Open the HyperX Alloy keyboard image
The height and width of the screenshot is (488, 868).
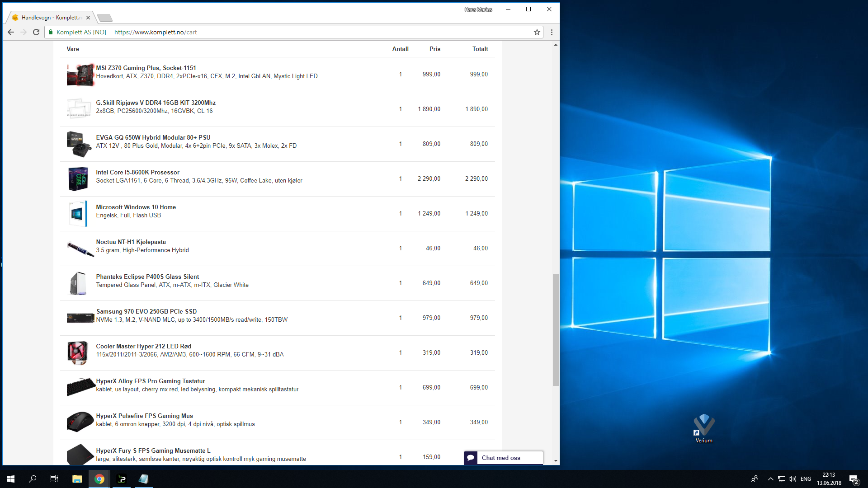click(80, 388)
